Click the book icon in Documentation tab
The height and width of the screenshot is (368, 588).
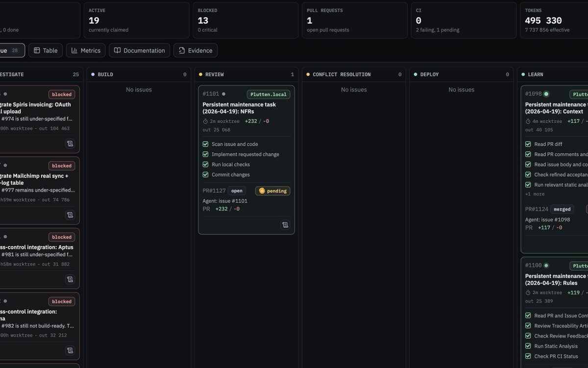point(117,51)
